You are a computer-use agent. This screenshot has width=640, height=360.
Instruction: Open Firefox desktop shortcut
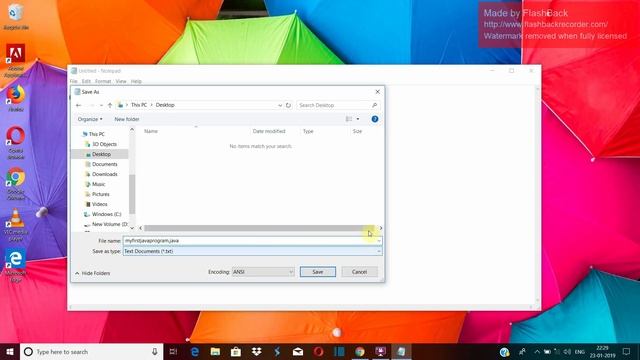point(16,99)
